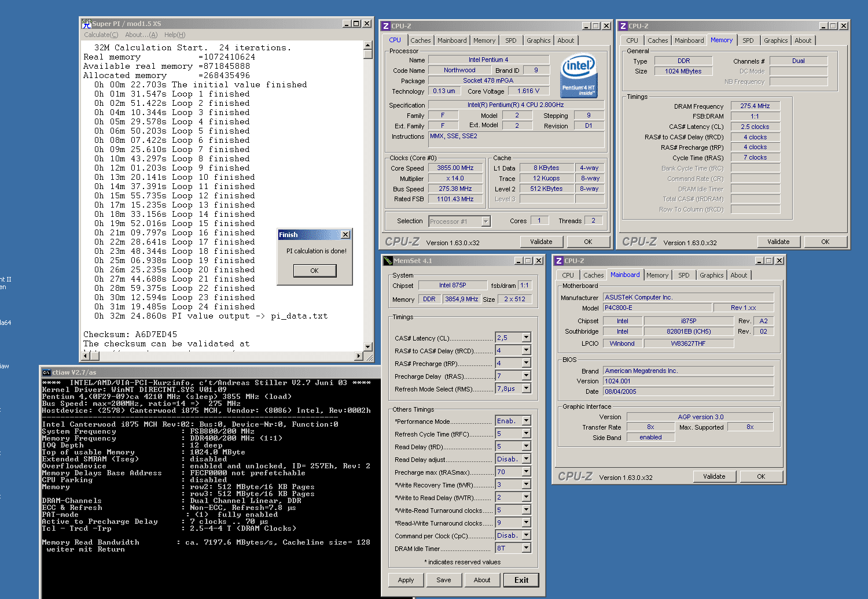
Task: Expand RAS# Precharge (tRP) dropdown
Action: [x=527, y=363]
